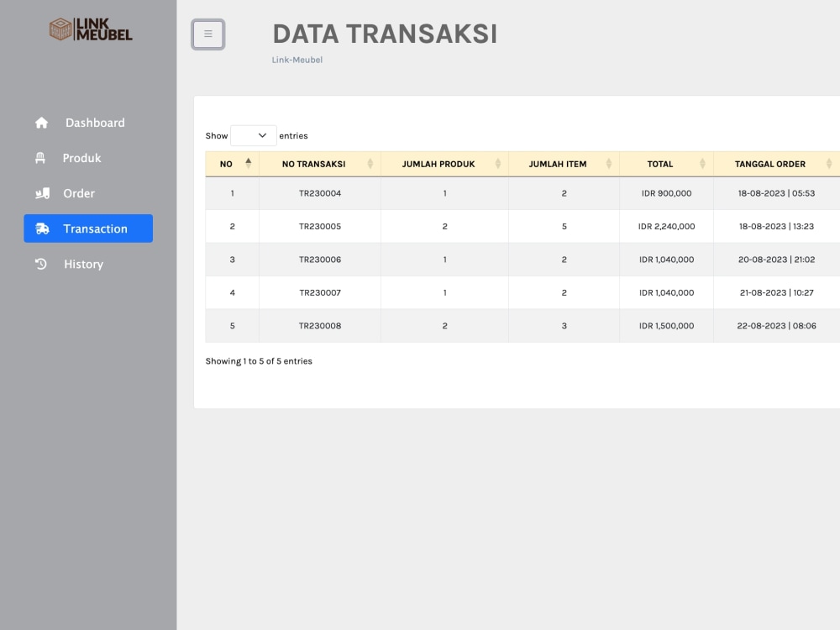Sort table by TOTAL arrows
This screenshot has width=840, height=630.
click(x=702, y=164)
